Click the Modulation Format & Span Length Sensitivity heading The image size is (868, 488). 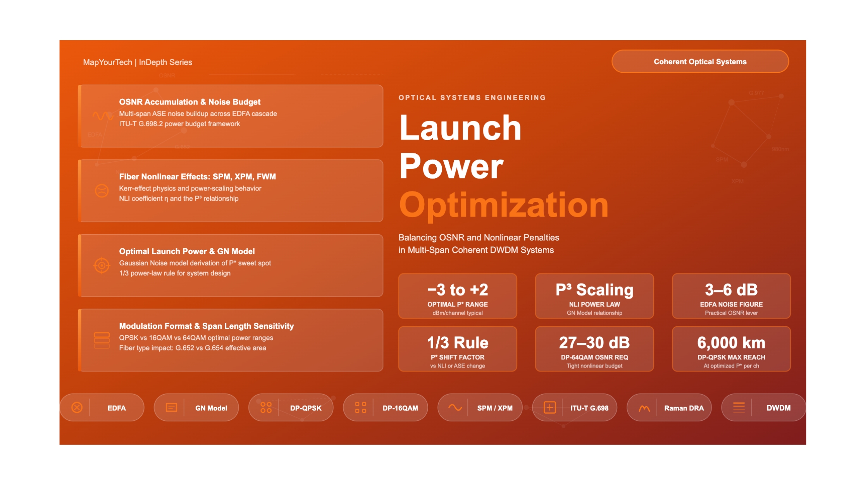click(x=207, y=326)
